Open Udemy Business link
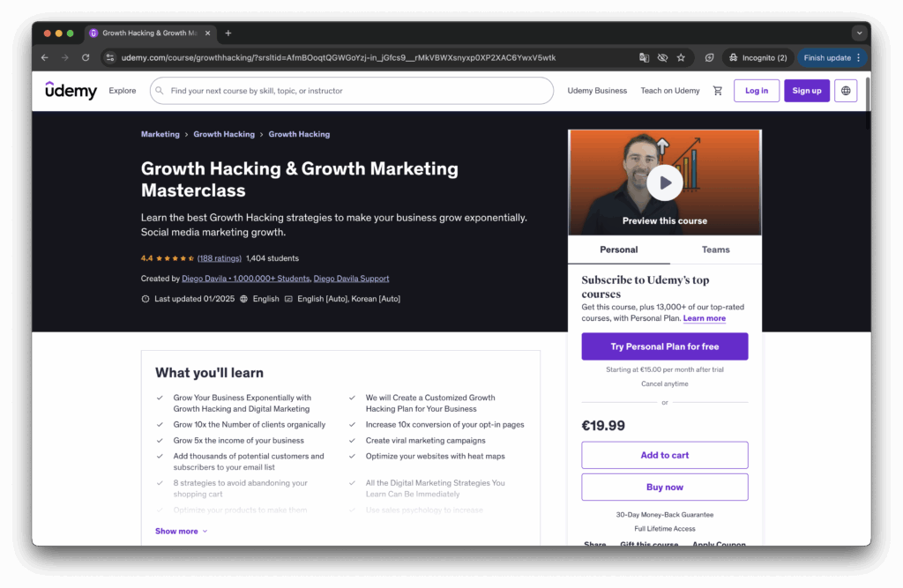This screenshot has height=588, width=903. pos(597,91)
